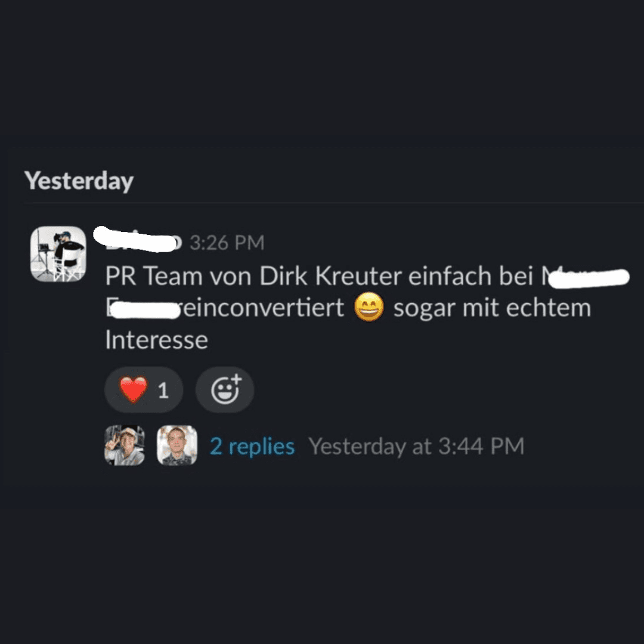644x644 pixels.
Task: Click the text Dirk Kreuter in message
Action: pos(330,275)
